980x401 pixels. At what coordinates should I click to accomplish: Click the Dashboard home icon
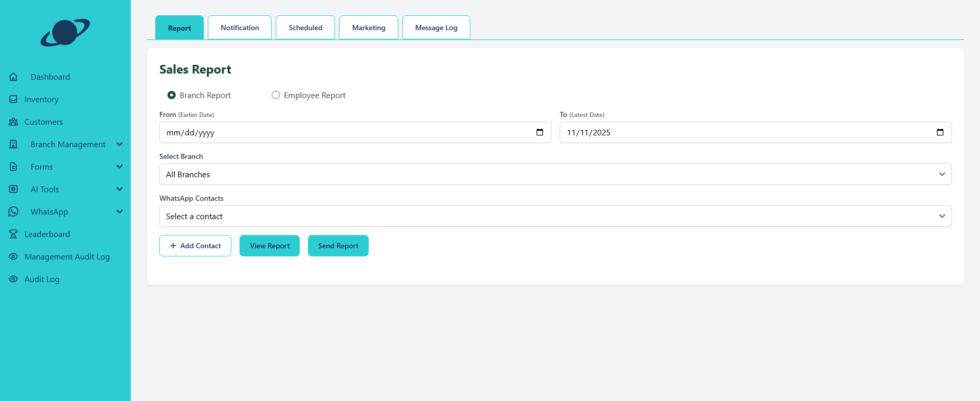point(13,77)
